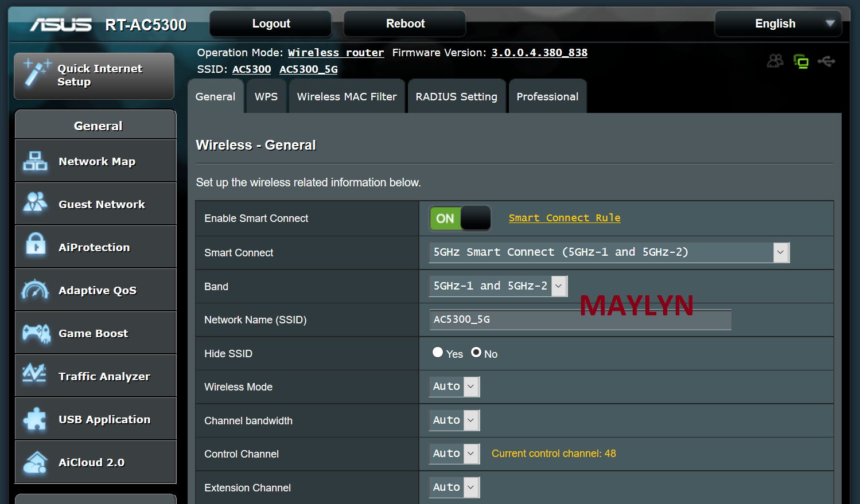860x504 pixels.
Task: Click the AiProtection padlock icon
Action: (x=36, y=246)
